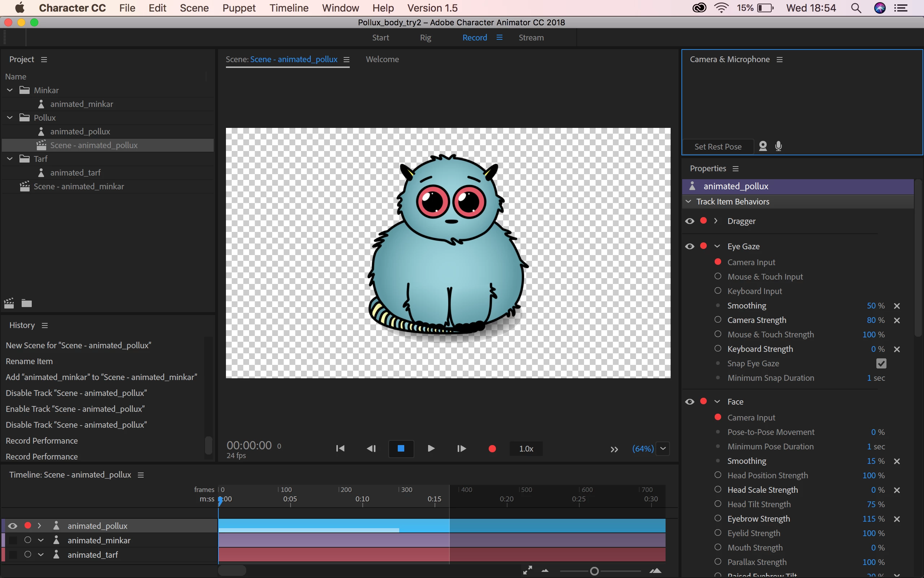Screen dimensions: 924x578
Task: Start recording with the red Record button
Action: tap(492, 448)
